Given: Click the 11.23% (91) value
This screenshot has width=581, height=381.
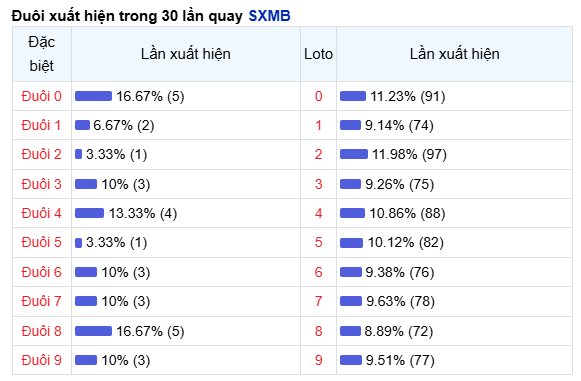Looking at the screenshot, I should coord(408,96).
